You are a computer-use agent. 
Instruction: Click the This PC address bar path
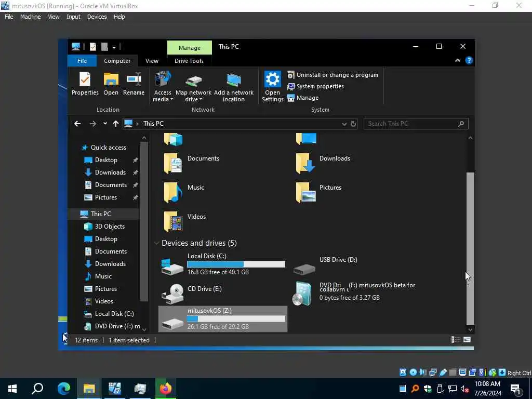coord(153,124)
